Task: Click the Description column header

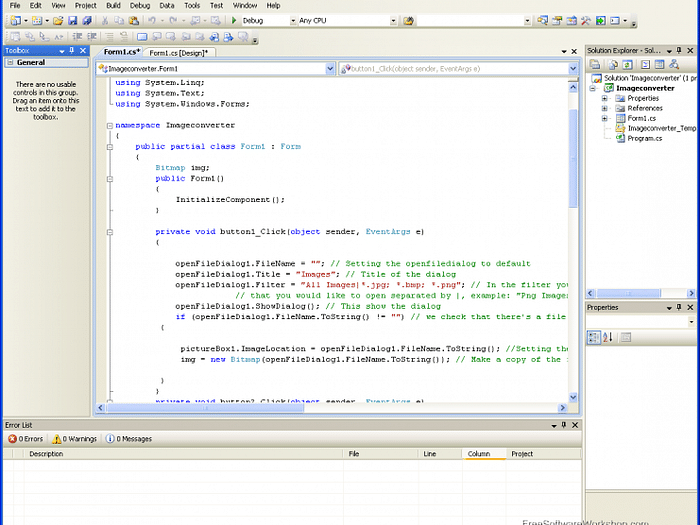Action: point(47,454)
